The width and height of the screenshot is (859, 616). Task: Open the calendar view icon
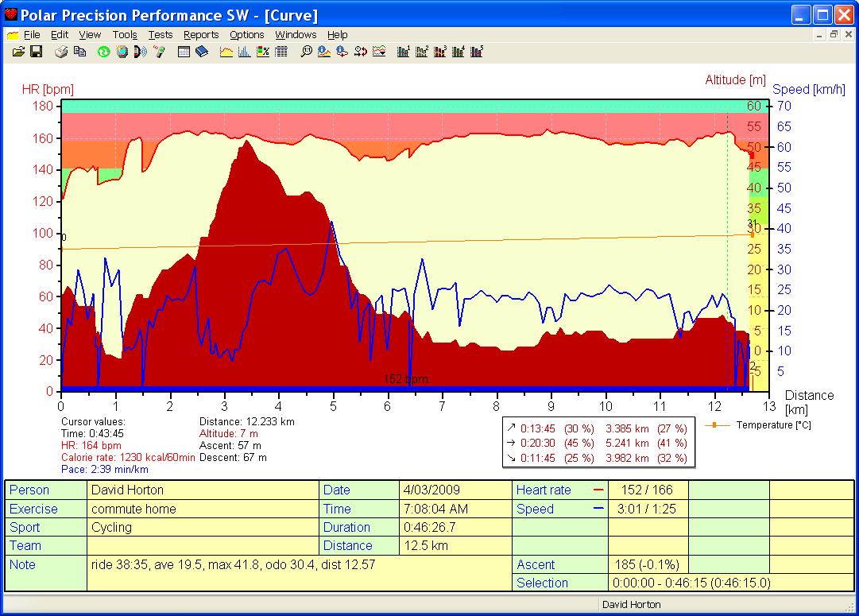coord(184,52)
